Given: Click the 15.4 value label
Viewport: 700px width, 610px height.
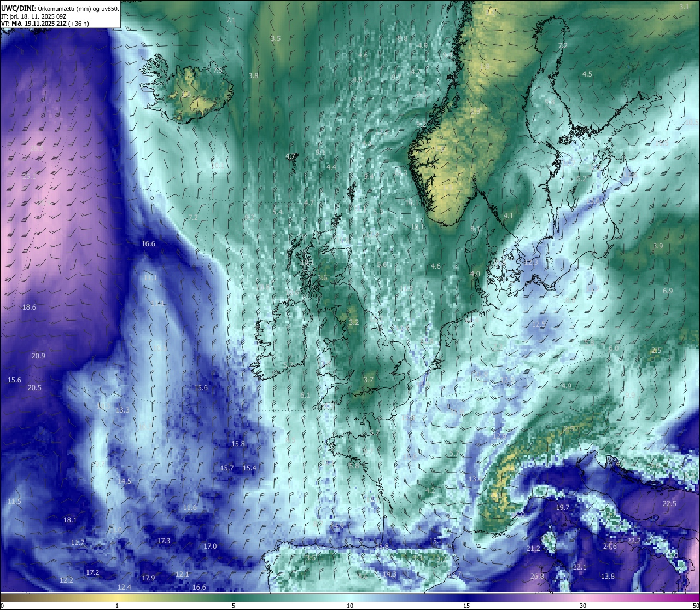Looking at the screenshot, I should pos(249,468).
